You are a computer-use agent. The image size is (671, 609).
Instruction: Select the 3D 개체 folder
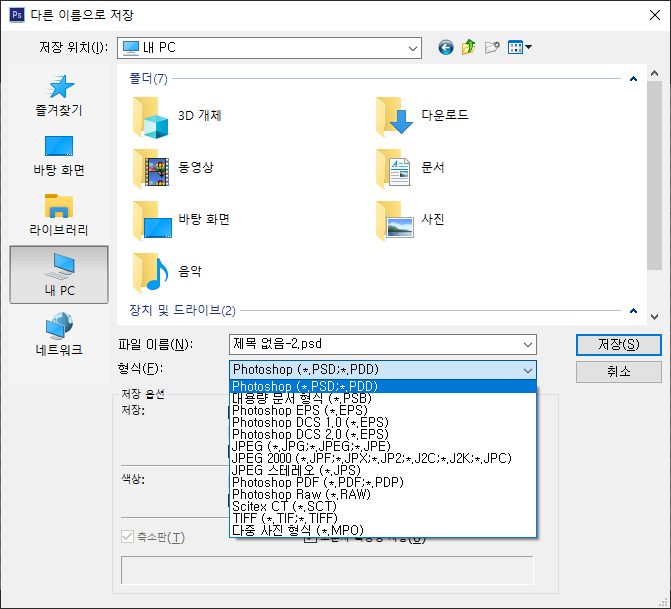click(x=177, y=117)
